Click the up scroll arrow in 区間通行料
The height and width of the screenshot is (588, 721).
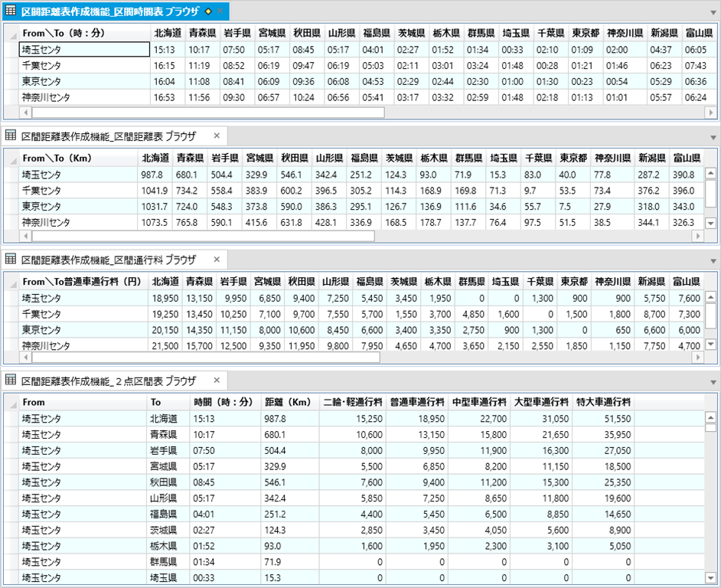coord(710,297)
